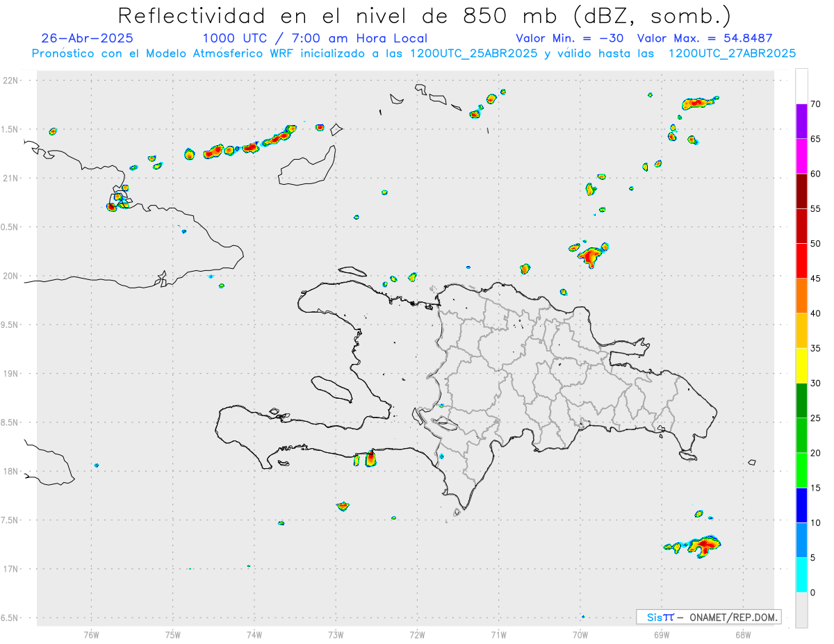Viewport: 834px width, 644px height.
Task: Click the '18N' latitude label
Action: click(x=11, y=472)
